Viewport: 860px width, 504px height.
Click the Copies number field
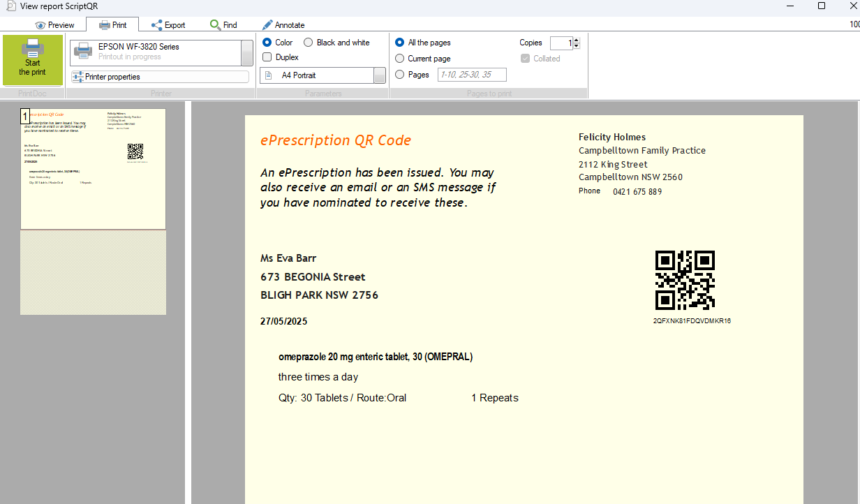click(x=561, y=43)
